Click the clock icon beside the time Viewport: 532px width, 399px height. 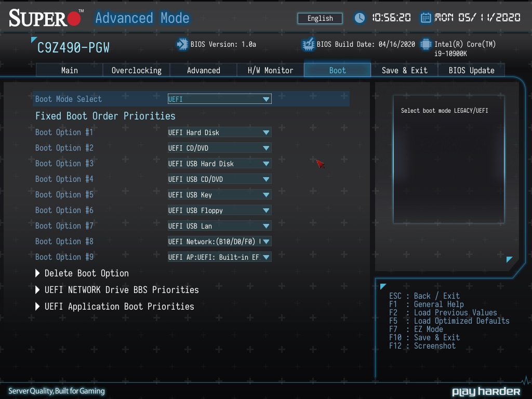[x=360, y=18]
